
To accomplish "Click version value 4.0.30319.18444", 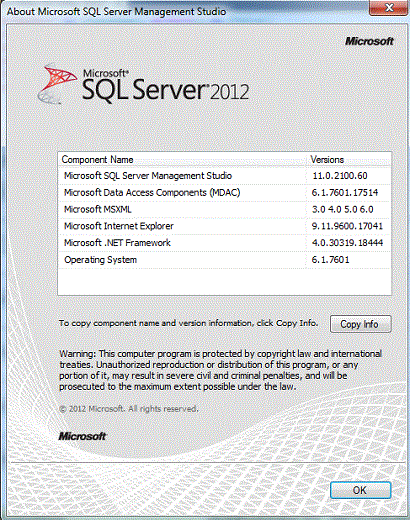I will pos(347,243).
